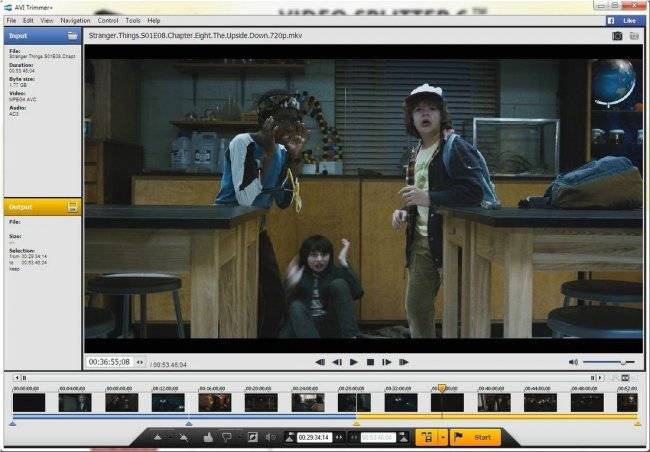The image size is (650, 452).
Task: Take a frame snapshot with camera icon
Action: [x=617, y=36]
